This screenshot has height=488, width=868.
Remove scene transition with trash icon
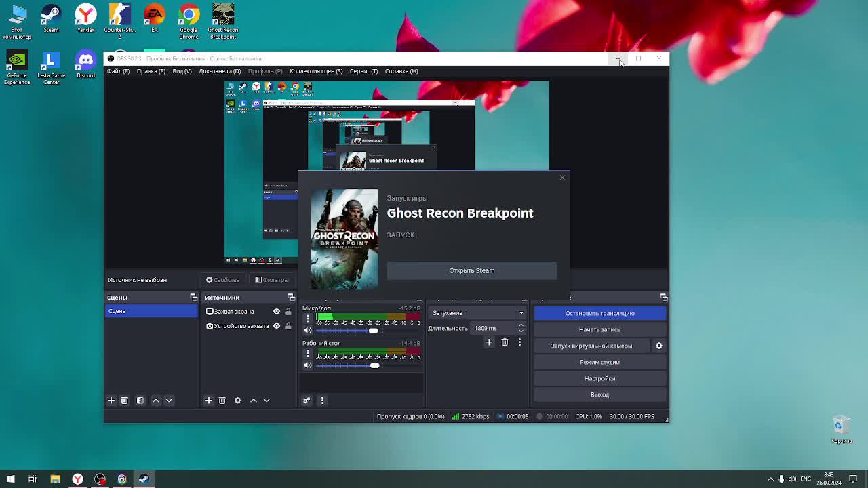[505, 342]
